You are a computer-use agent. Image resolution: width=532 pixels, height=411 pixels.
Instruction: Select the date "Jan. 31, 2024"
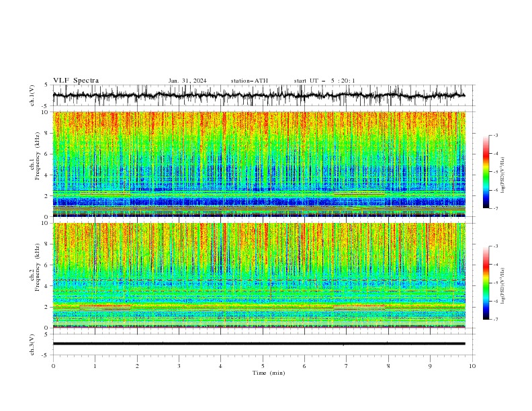click(187, 81)
